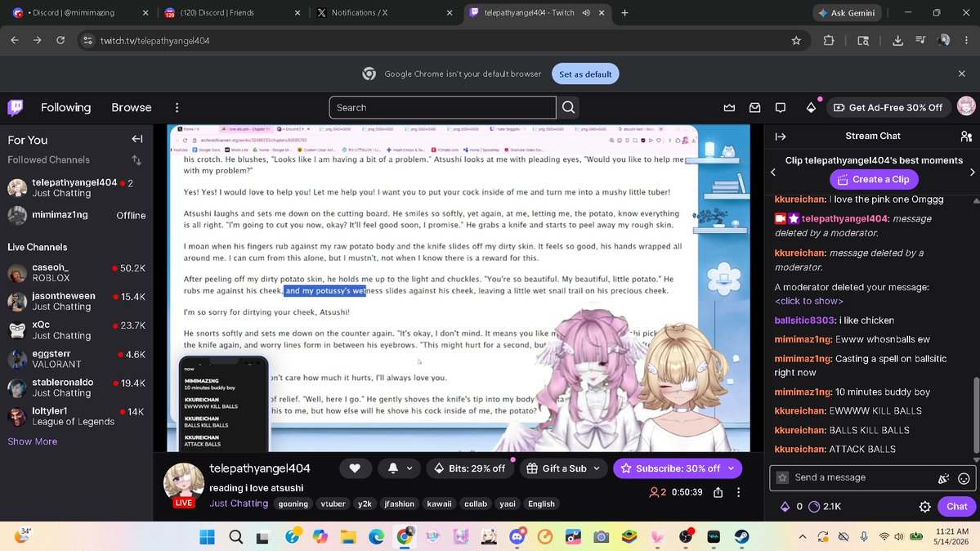Screen dimensions: 980x551
Task: Open channel points balance icon
Action: pos(814,507)
